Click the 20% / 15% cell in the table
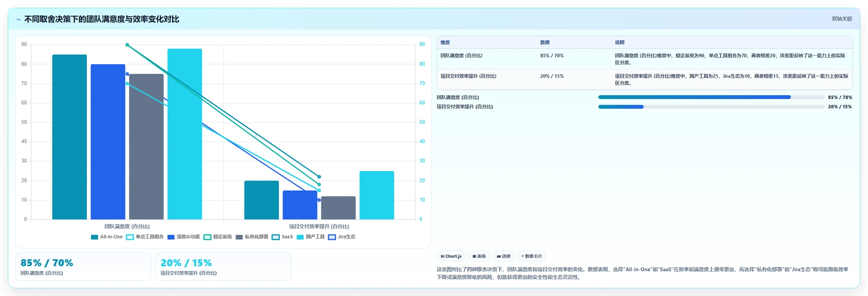The width and height of the screenshot is (868, 296). [552, 76]
